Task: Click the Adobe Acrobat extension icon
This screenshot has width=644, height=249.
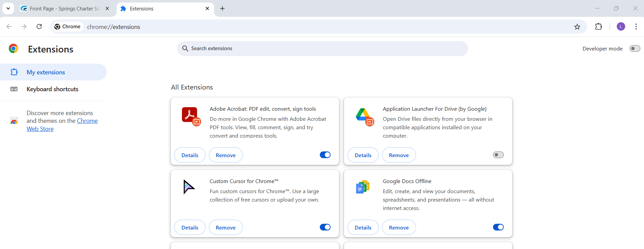Action: [x=190, y=116]
